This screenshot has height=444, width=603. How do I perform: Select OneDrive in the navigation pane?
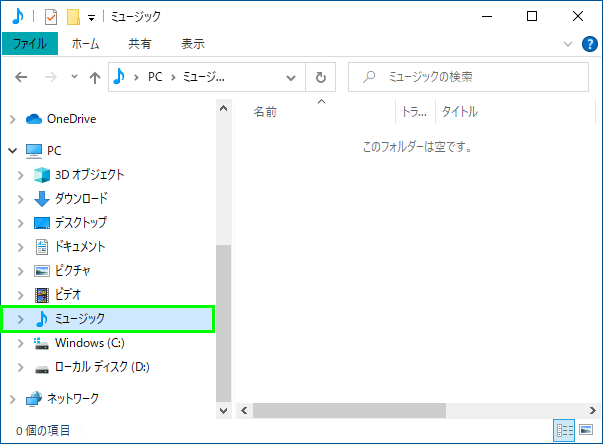tap(72, 119)
